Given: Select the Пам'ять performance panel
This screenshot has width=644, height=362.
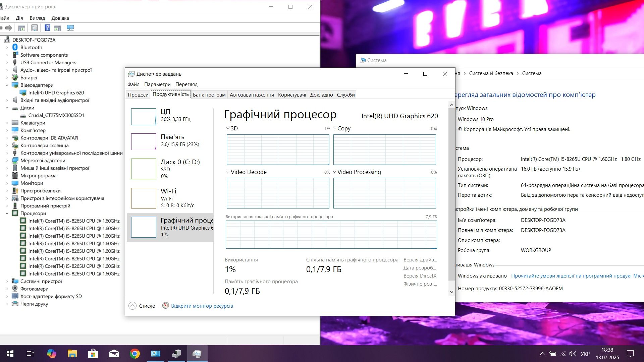Looking at the screenshot, I should pos(170,141).
